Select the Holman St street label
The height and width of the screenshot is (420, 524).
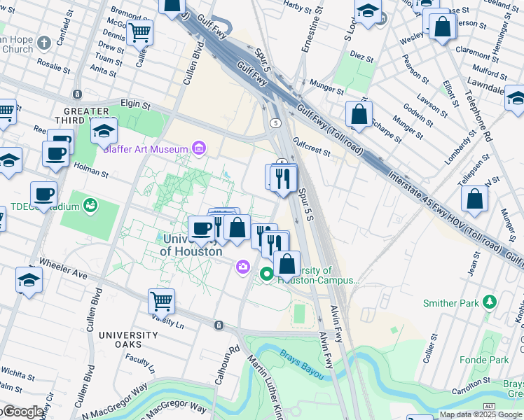tap(91, 170)
